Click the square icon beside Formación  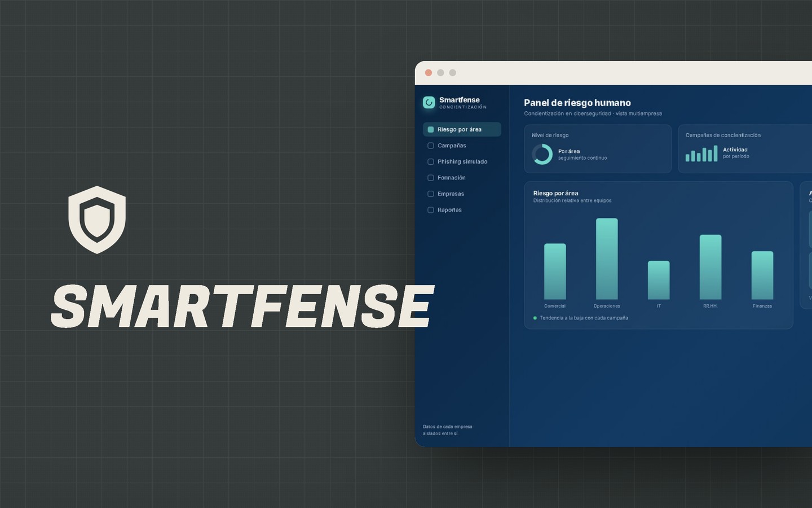pyautogui.click(x=431, y=178)
